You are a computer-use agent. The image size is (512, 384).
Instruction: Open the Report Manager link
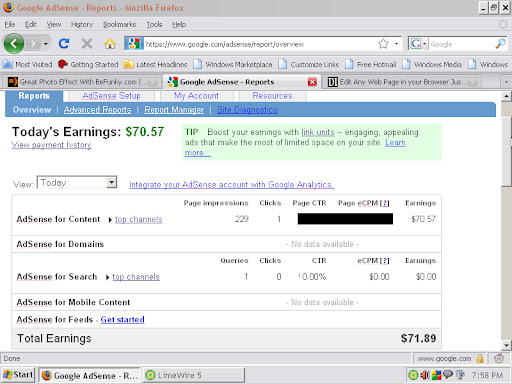174,110
